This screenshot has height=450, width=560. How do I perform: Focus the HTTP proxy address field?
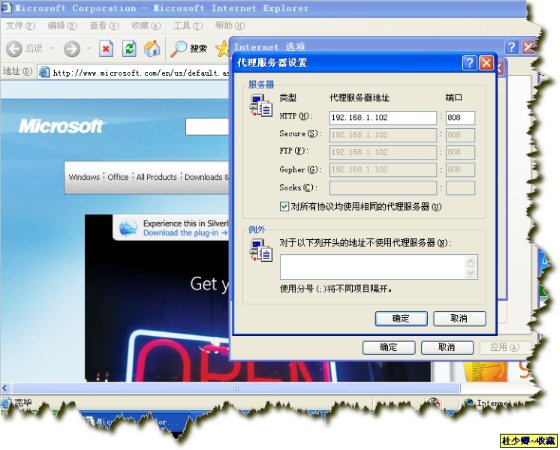click(x=383, y=118)
